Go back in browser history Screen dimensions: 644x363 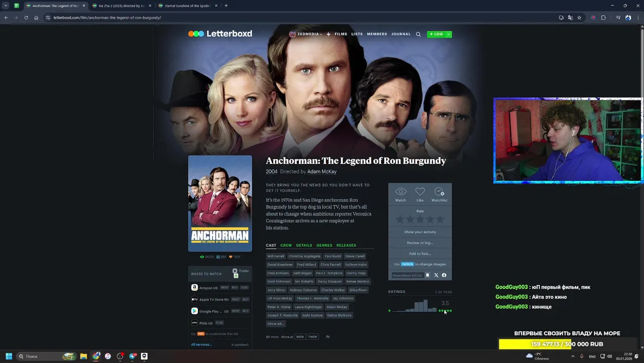6,18
